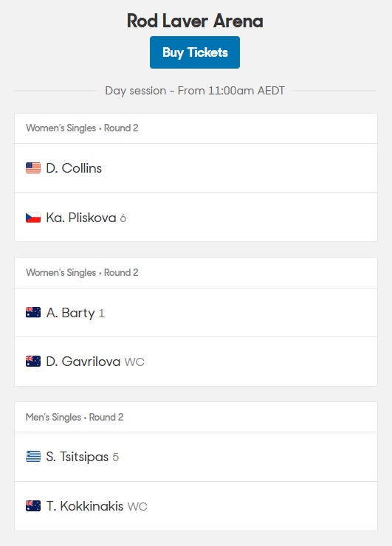Click the Australian flag beside D. Gavrilova

click(33, 362)
